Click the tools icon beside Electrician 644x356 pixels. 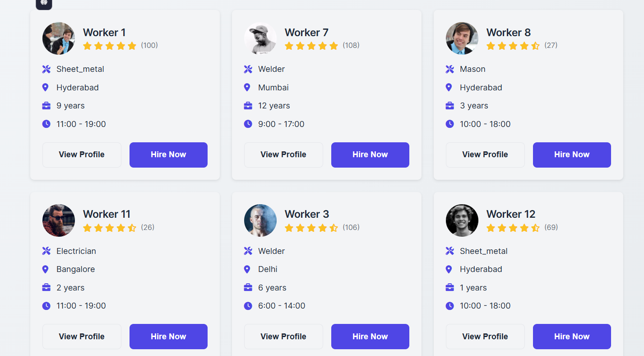pos(46,251)
